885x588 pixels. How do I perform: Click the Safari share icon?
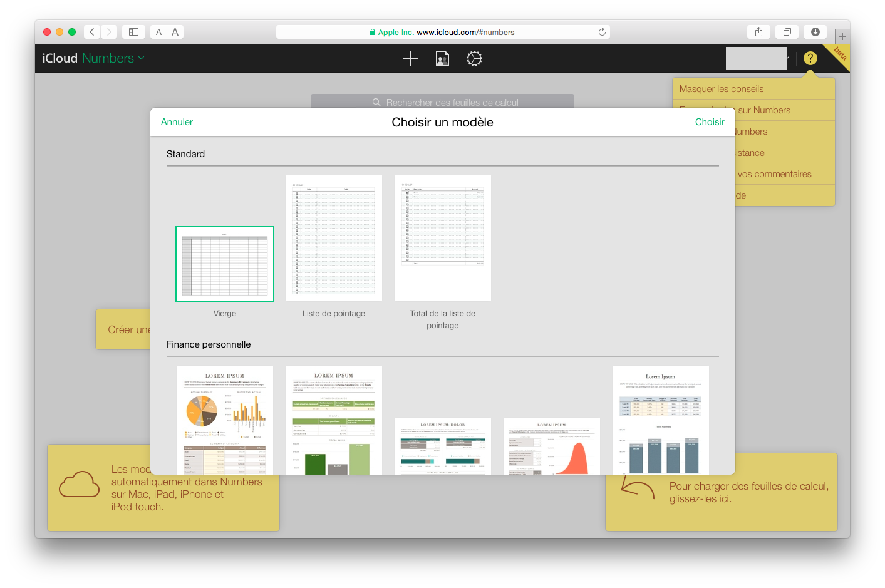click(x=758, y=32)
